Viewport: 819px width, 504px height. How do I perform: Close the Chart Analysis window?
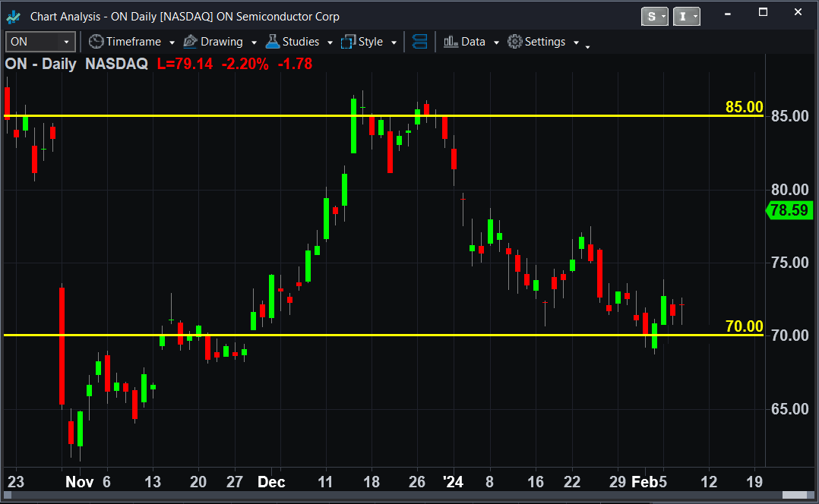(798, 12)
